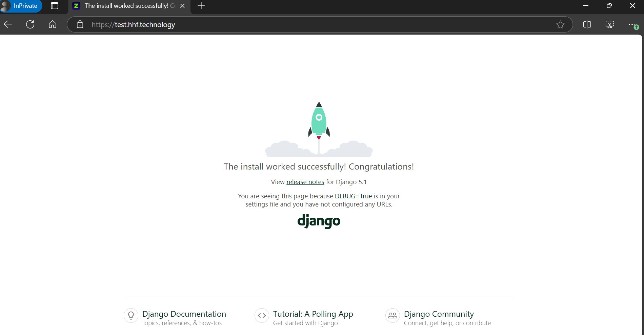The height and width of the screenshot is (335, 644).
Task: Click the django logo
Action: [x=319, y=221]
